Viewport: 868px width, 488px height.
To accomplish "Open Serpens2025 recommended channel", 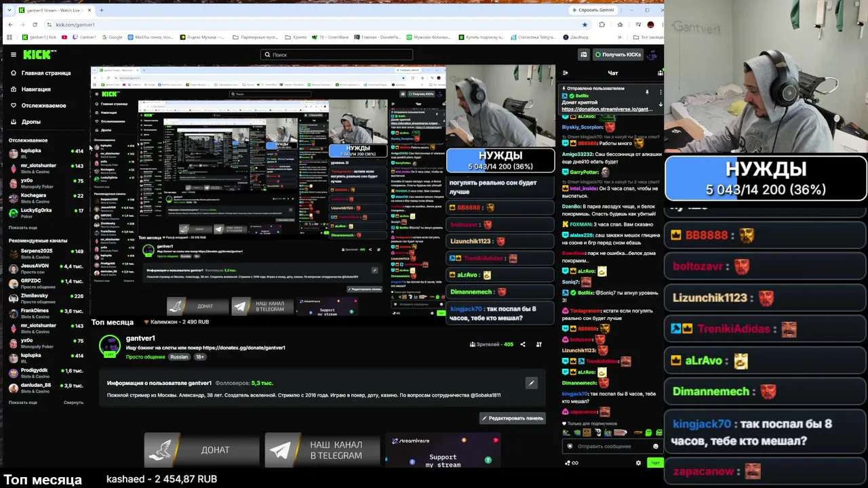I will (x=46, y=253).
